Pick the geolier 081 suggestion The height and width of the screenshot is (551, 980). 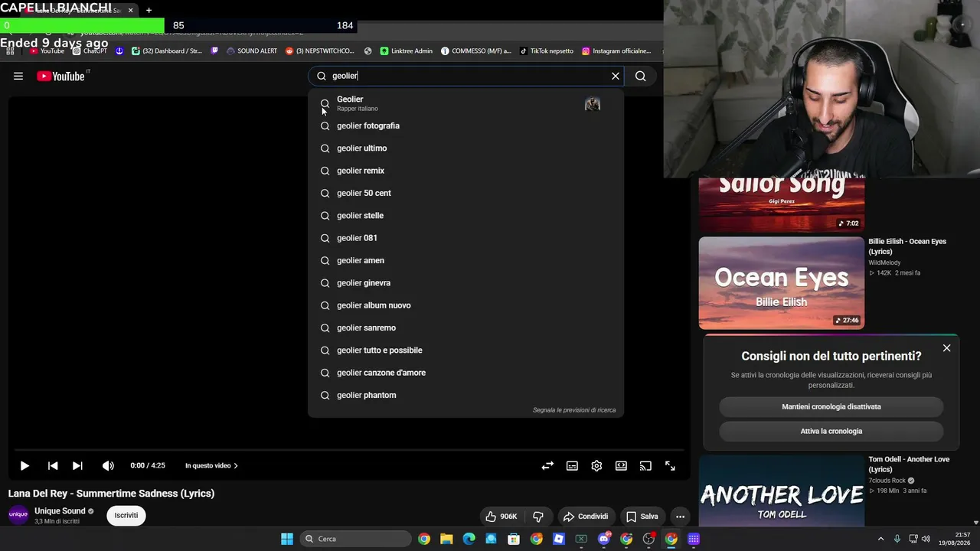[465, 238]
